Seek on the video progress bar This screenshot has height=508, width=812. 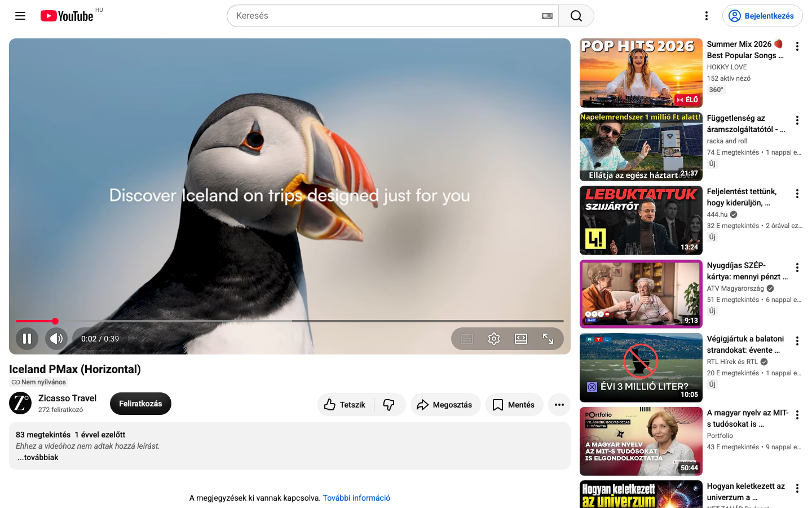[290, 321]
